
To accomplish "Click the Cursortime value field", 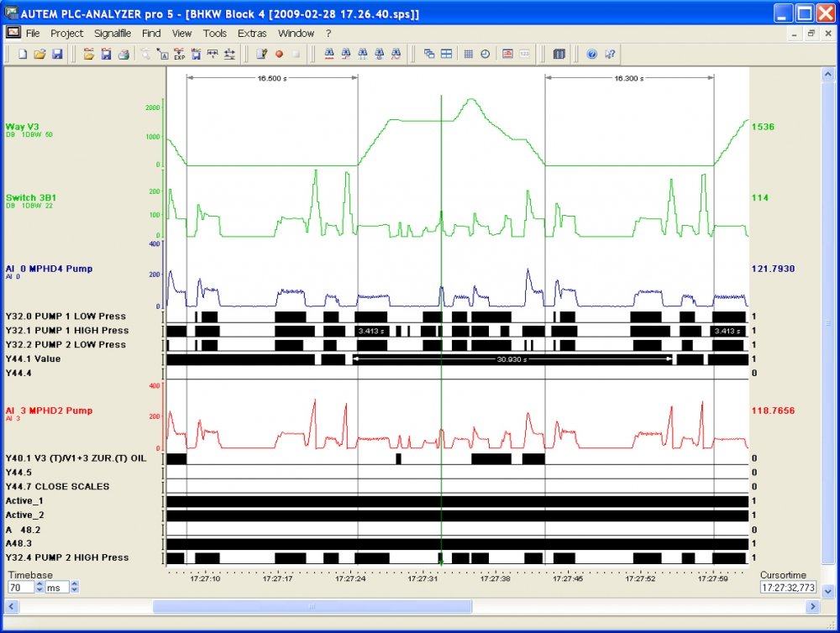I will tap(787, 588).
